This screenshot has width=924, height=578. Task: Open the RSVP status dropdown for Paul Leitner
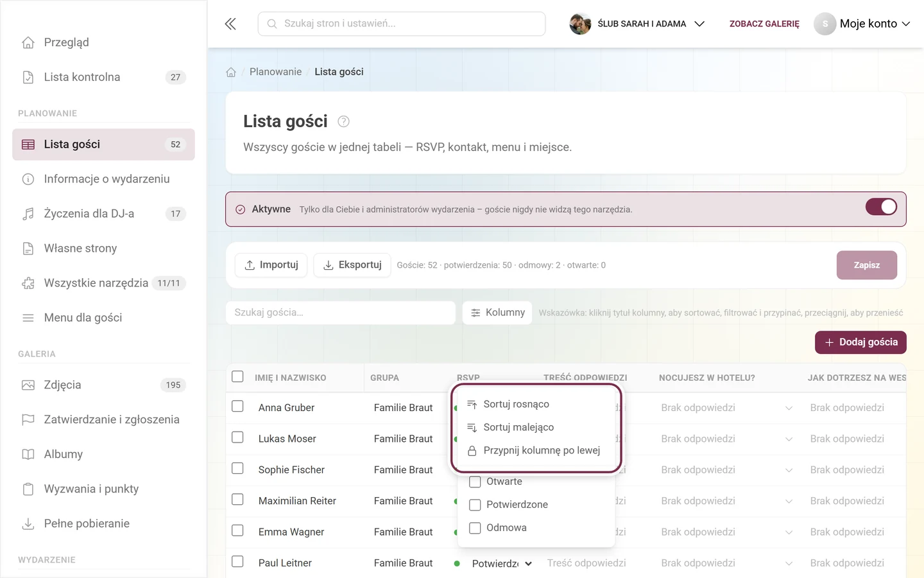(x=501, y=564)
